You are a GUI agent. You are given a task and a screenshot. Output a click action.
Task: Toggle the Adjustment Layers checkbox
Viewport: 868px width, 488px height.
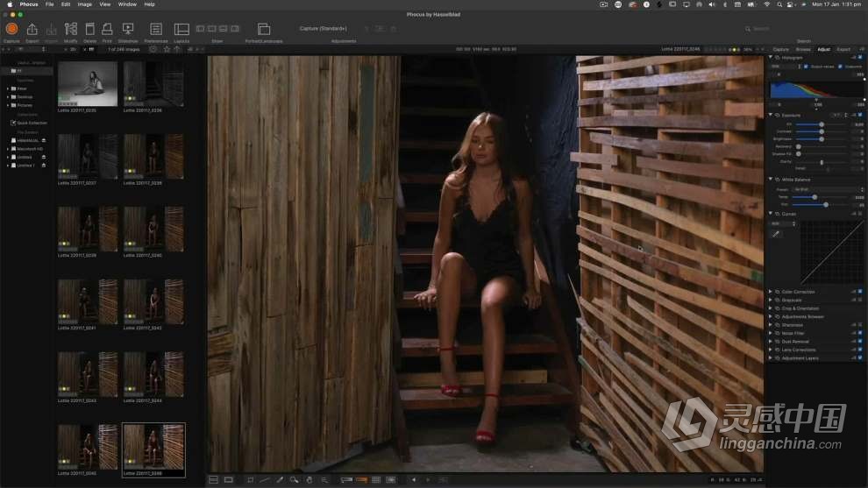coord(860,358)
